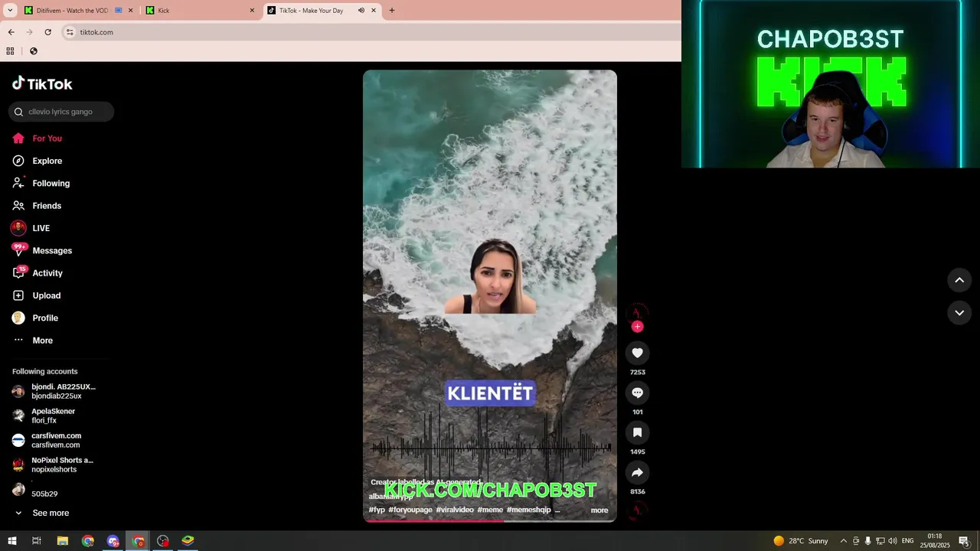Open the microphone tray icon
The width and height of the screenshot is (980, 551).
(x=868, y=541)
